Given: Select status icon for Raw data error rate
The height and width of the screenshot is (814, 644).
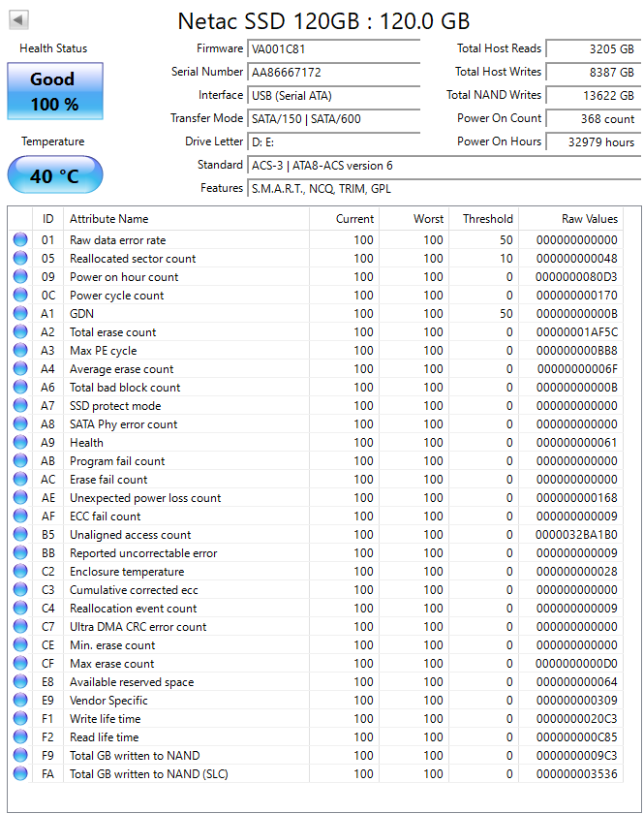Looking at the screenshot, I should (x=20, y=240).
